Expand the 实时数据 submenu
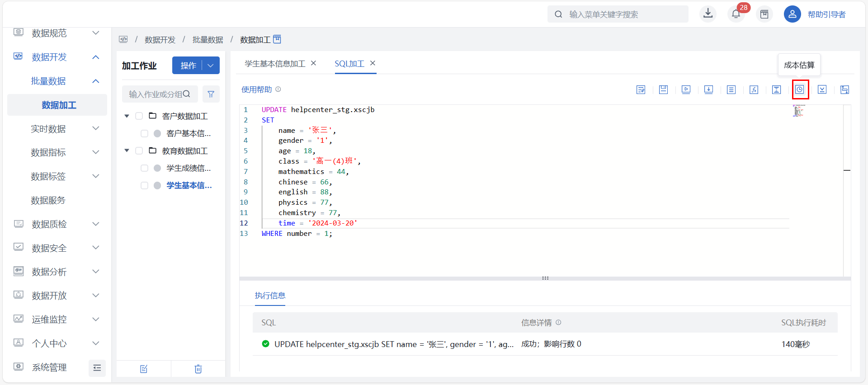 [95, 128]
